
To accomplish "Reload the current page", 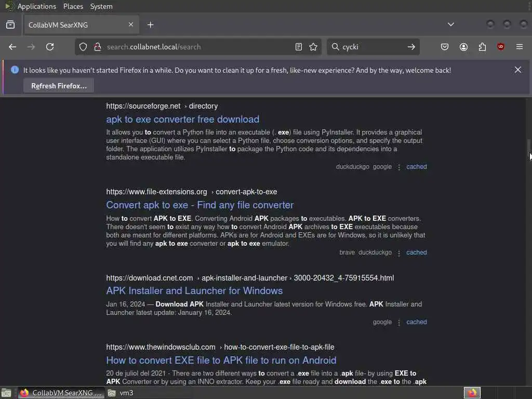I will 50,47.
